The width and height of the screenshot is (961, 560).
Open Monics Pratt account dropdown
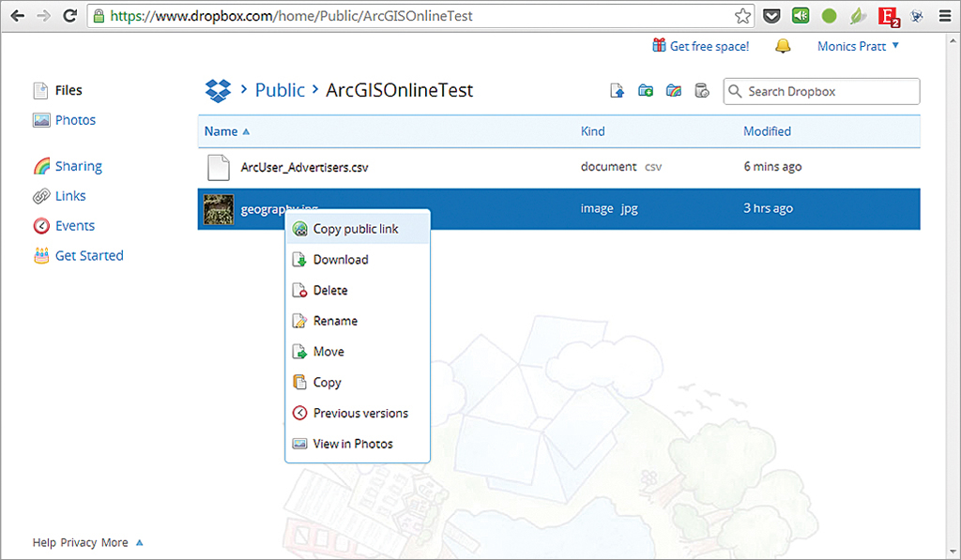pos(858,46)
